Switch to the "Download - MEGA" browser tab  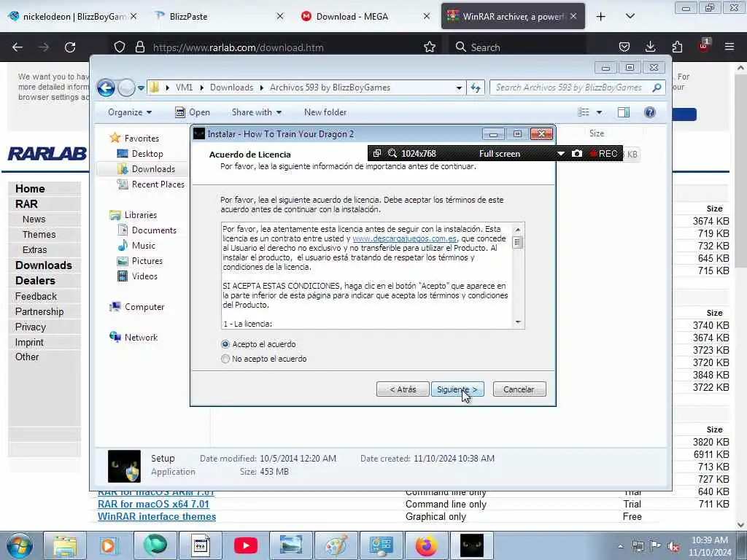[x=366, y=16]
